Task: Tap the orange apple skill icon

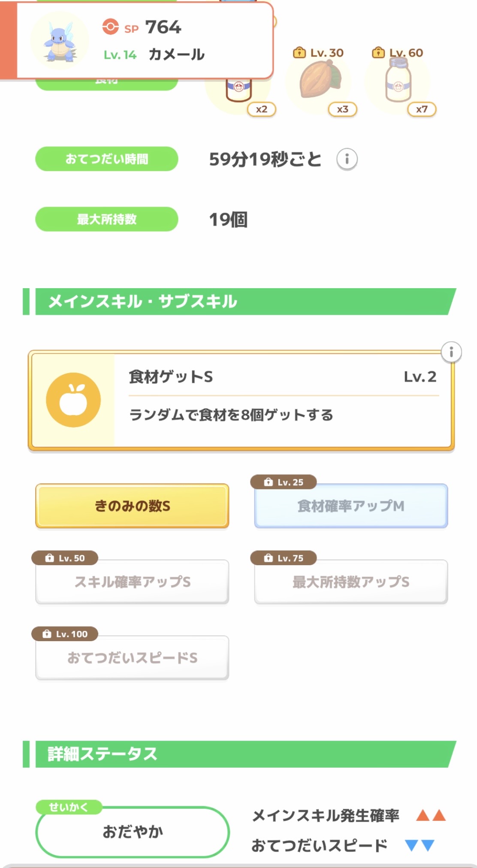Action: pyautogui.click(x=73, y=400)
